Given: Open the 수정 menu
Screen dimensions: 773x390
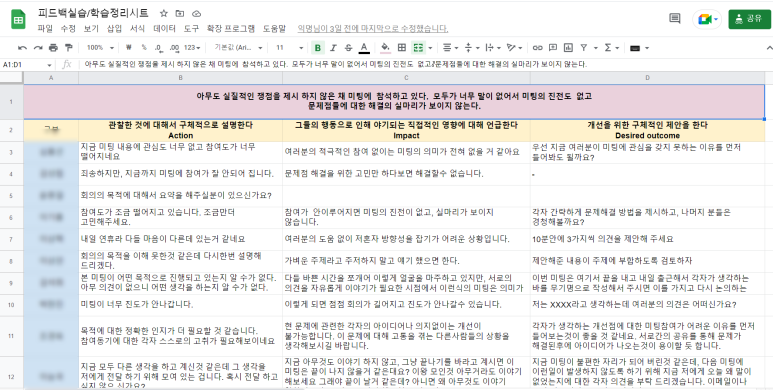Looking at the screenshot, I should point(68,29).
